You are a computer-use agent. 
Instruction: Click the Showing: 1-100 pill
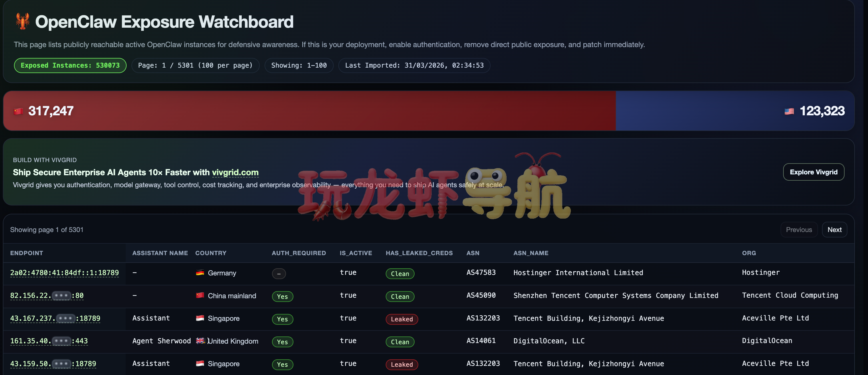click(x=299, y=65)
